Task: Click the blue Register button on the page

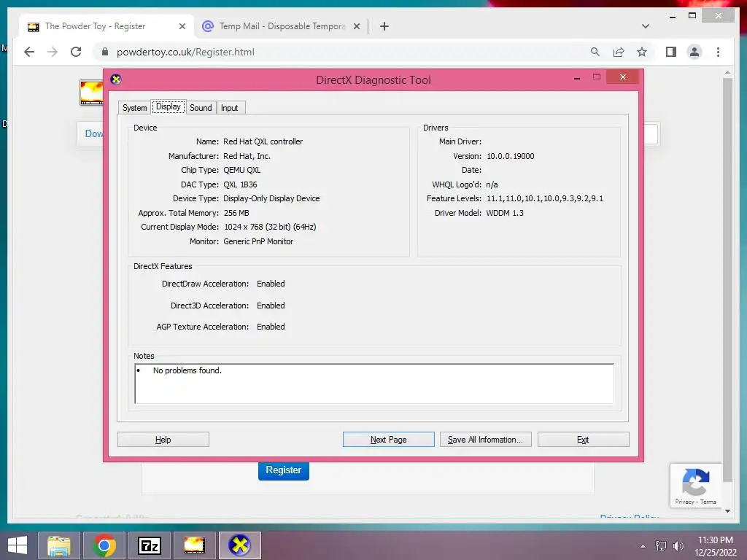Action: point(284,470)
